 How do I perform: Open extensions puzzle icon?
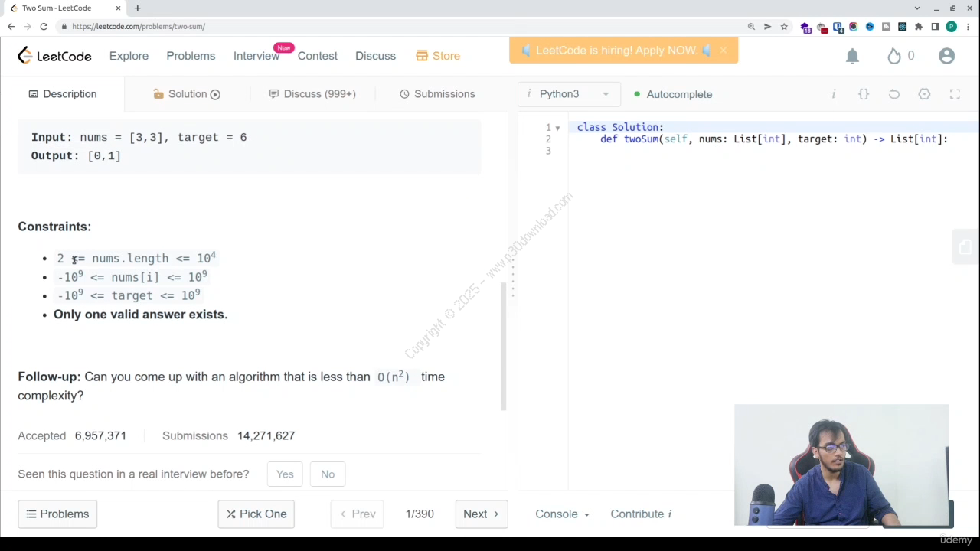(x=919, y=27)
